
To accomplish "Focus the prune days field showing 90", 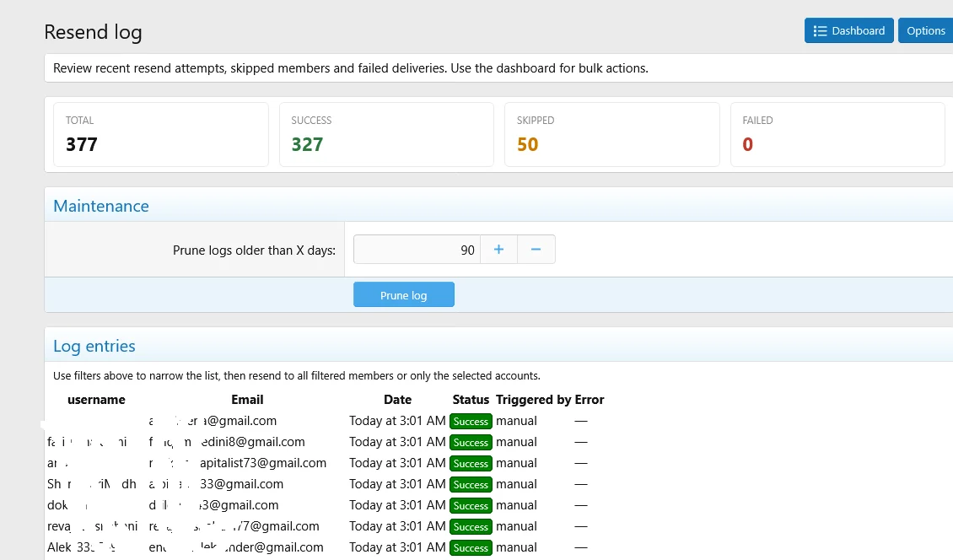I will (417, 250).
